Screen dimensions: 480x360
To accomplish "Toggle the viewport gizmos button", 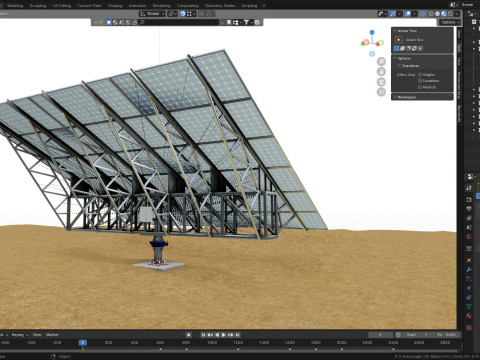I will coord(393,14).
